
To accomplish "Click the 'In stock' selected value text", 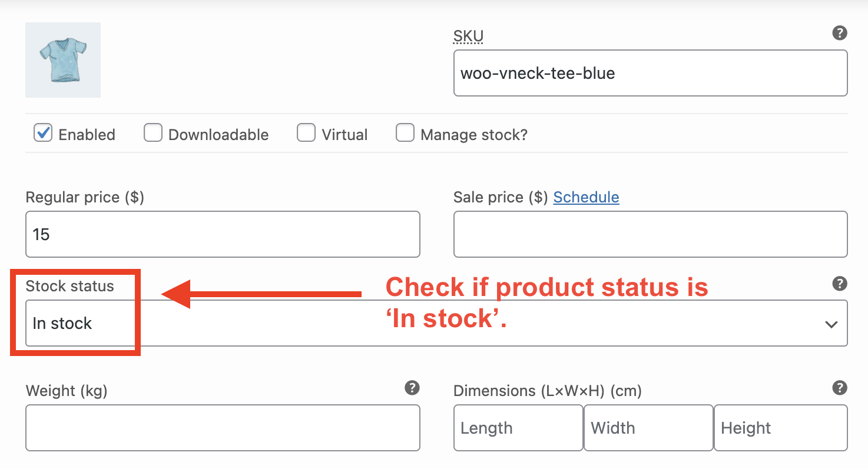I will [x=62, y=323].
